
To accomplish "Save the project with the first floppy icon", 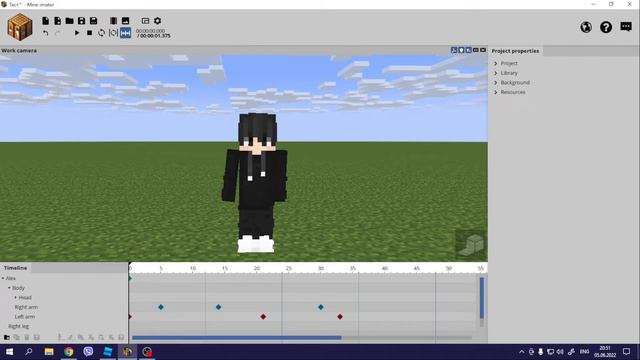I will [x=82, y=21].
